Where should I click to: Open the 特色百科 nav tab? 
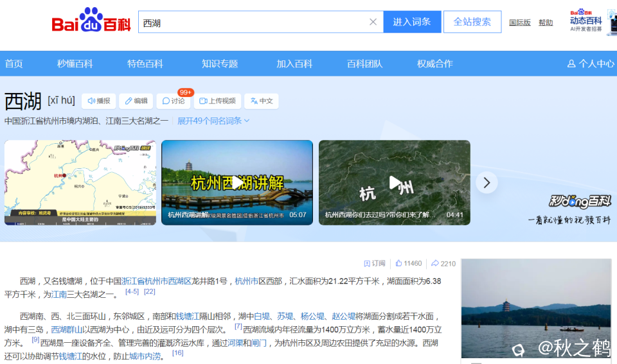[145, 64]
